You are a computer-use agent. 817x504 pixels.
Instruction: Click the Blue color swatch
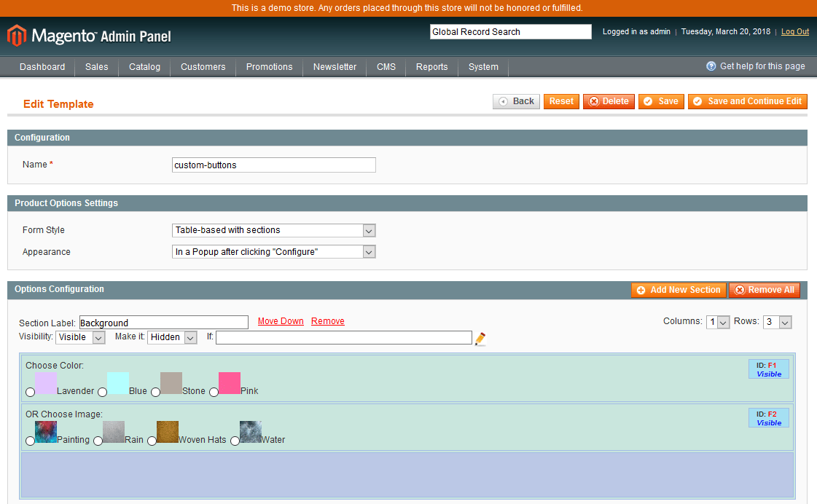[118, 381]
